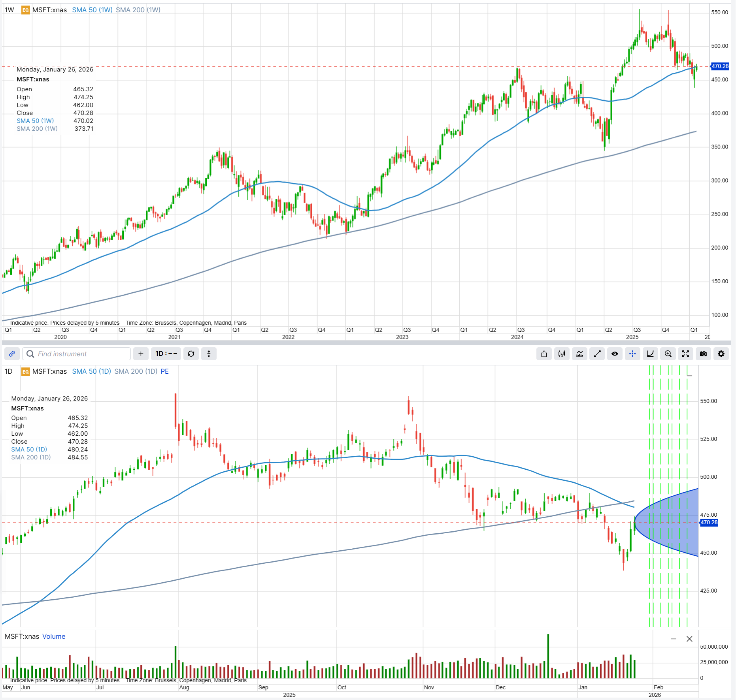Viewport: 736px width, 700px height.
Task: Zoom in using the magnifier icon
Action: [x=668, y=354]
